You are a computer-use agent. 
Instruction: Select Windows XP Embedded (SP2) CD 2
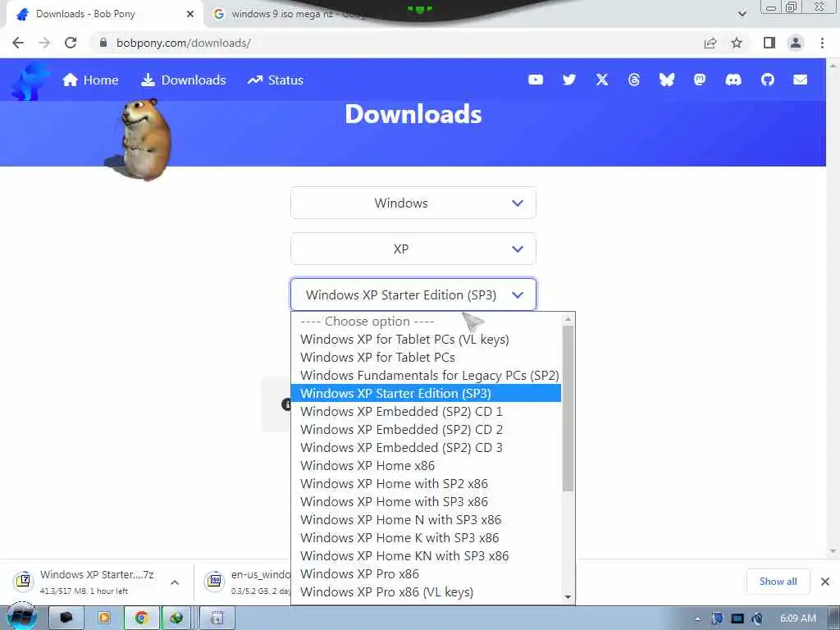(x=426, y=430)
